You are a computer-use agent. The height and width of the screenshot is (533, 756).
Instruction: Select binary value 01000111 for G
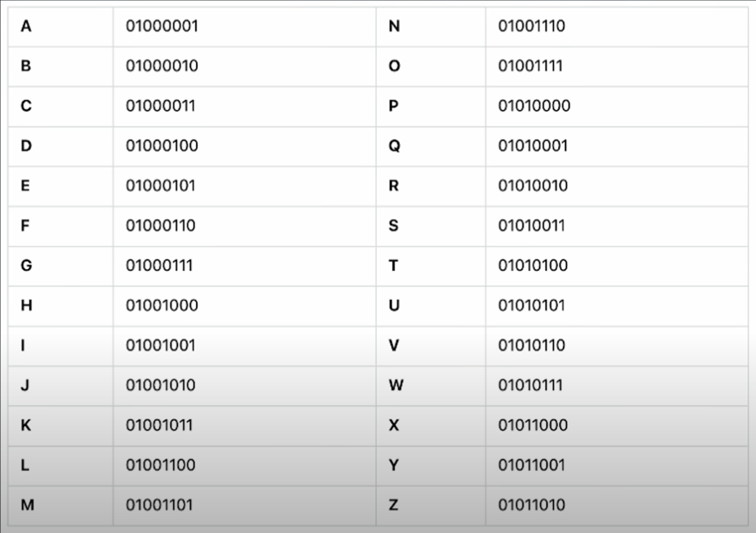(x=159, y=266)
